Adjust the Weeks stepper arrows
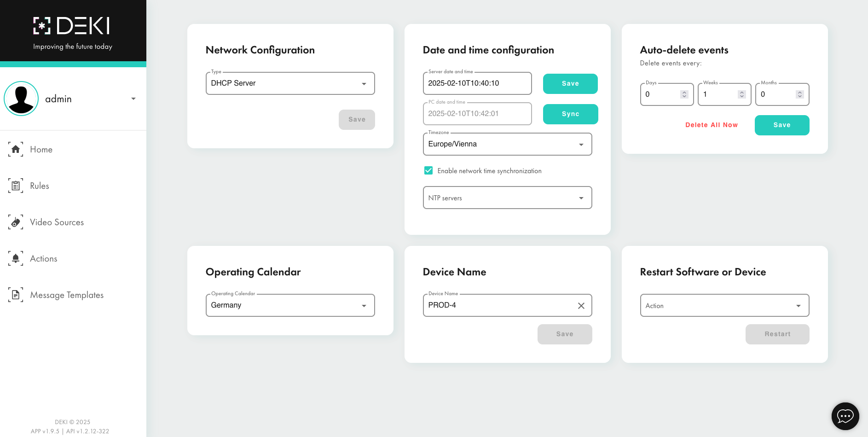 pos(741,94)
